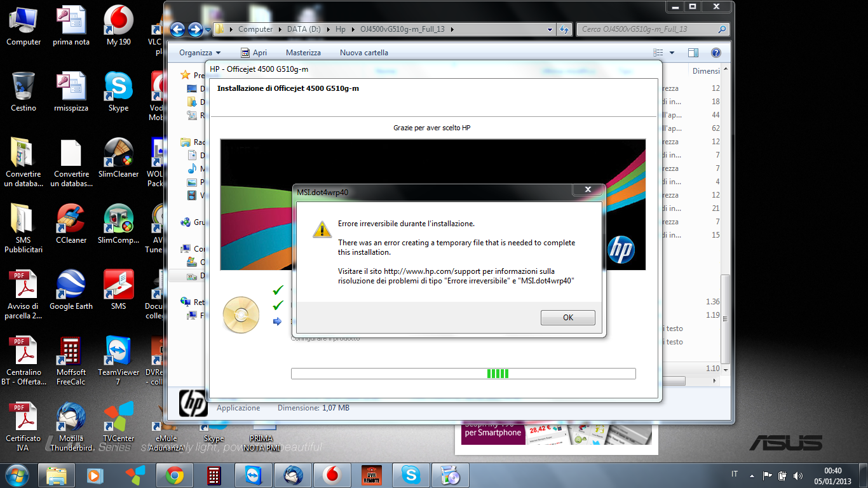Click Apri in the Explorer toolbar

click(254, 53)
